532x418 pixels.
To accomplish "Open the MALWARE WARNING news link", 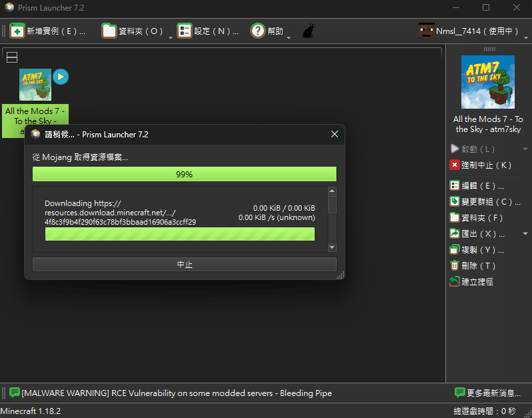I will tap(176, 393).
